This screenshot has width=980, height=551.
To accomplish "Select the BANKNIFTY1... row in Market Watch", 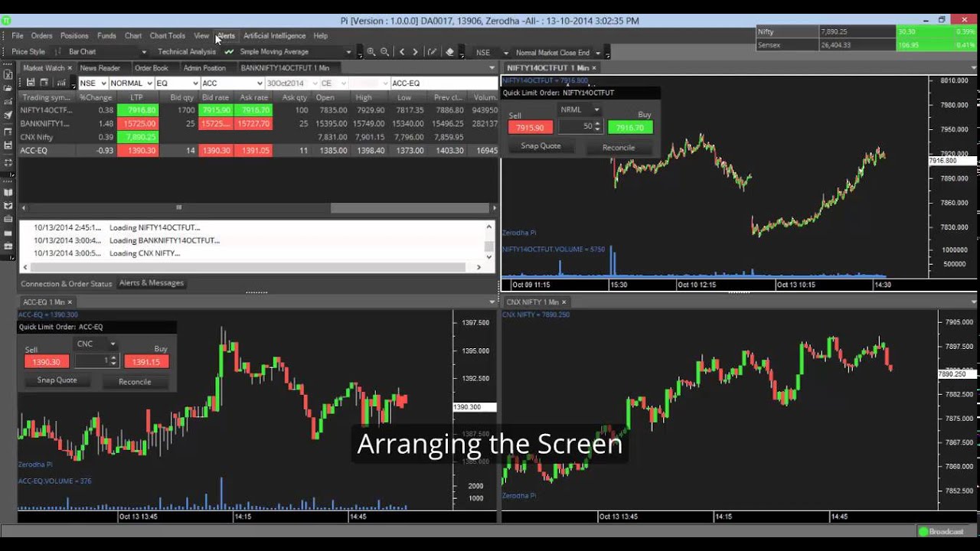I will 259,123.
